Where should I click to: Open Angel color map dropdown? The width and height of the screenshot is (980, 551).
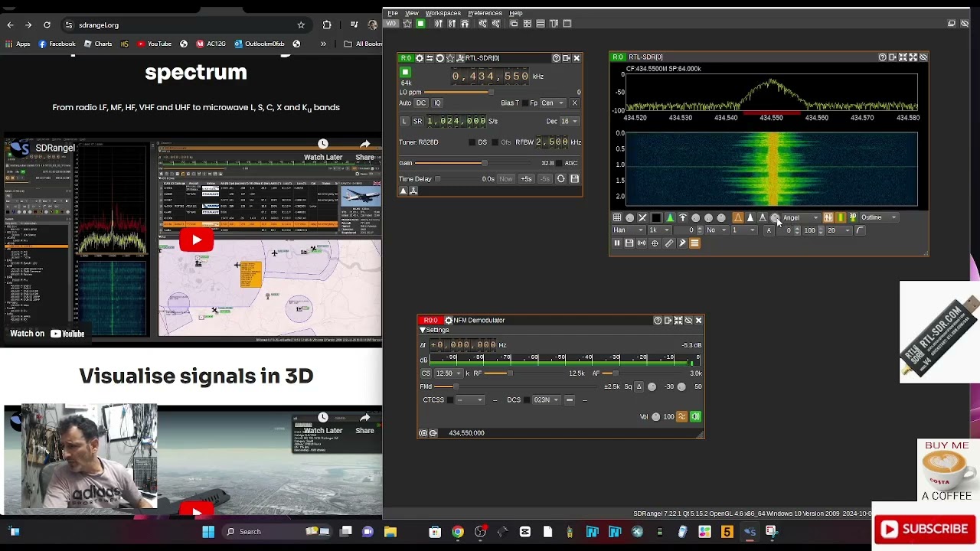tap(800, 218)
